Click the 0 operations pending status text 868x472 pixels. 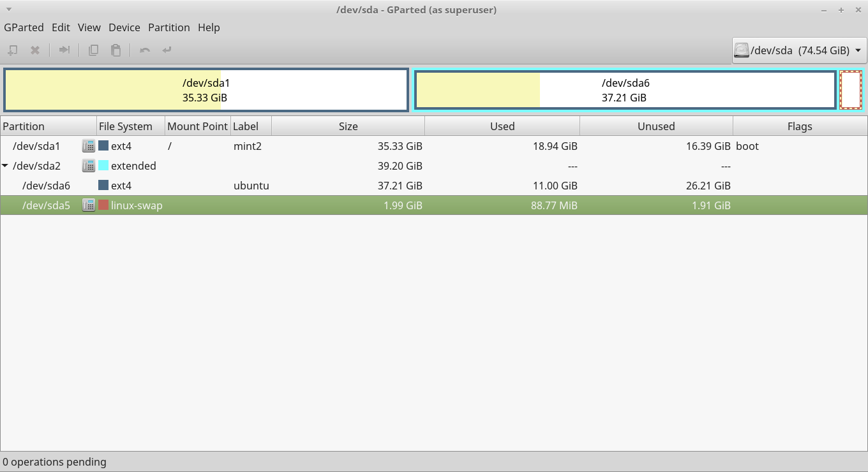pos(55,462)
